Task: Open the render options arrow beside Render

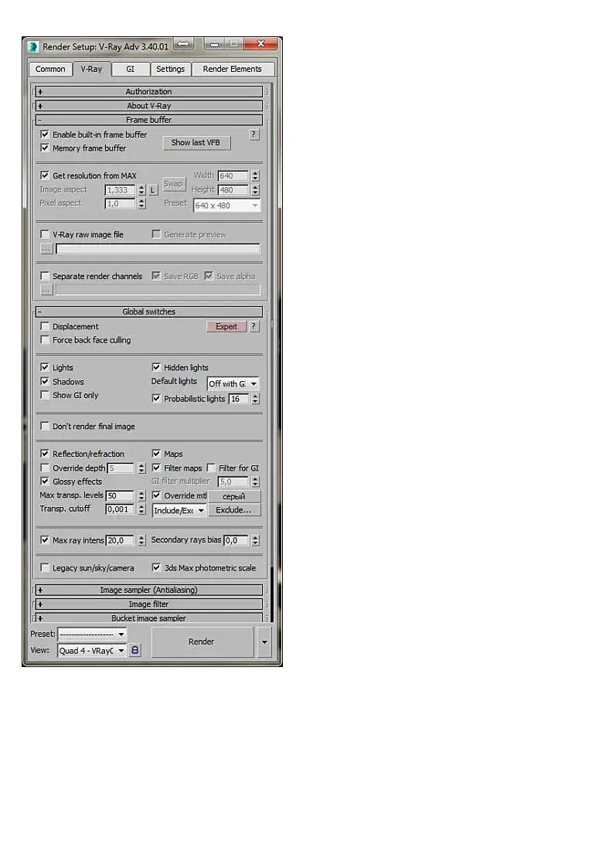Action: pyautogui.click(x=264, y=642)
